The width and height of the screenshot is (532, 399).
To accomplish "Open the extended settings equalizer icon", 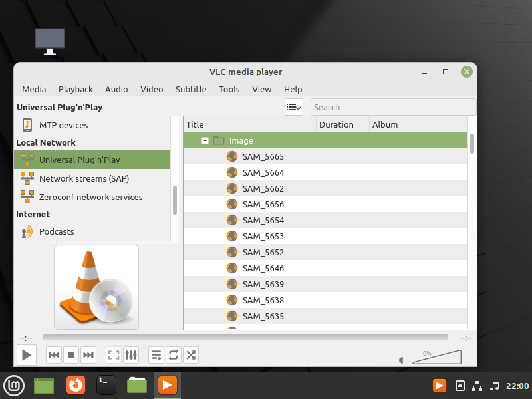I will pos(130,355).
